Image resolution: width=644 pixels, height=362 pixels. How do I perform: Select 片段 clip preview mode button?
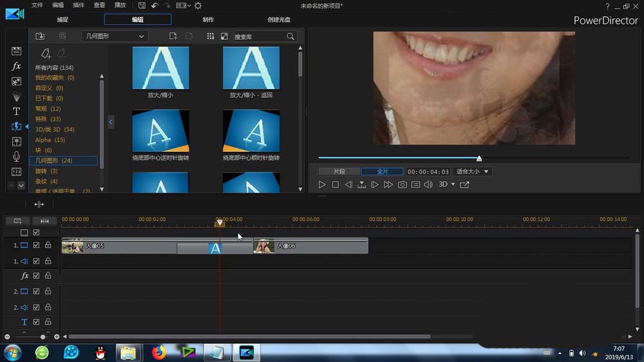339,172
